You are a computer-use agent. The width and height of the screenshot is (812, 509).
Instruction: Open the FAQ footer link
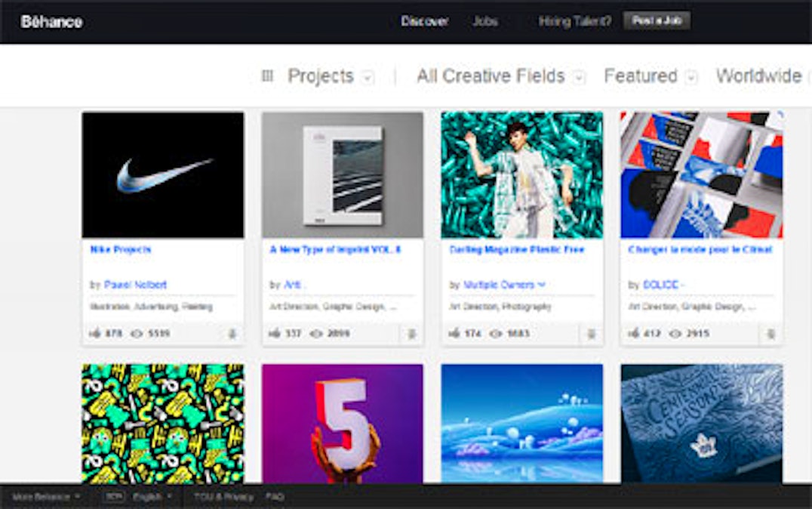(x=275, y=497)
